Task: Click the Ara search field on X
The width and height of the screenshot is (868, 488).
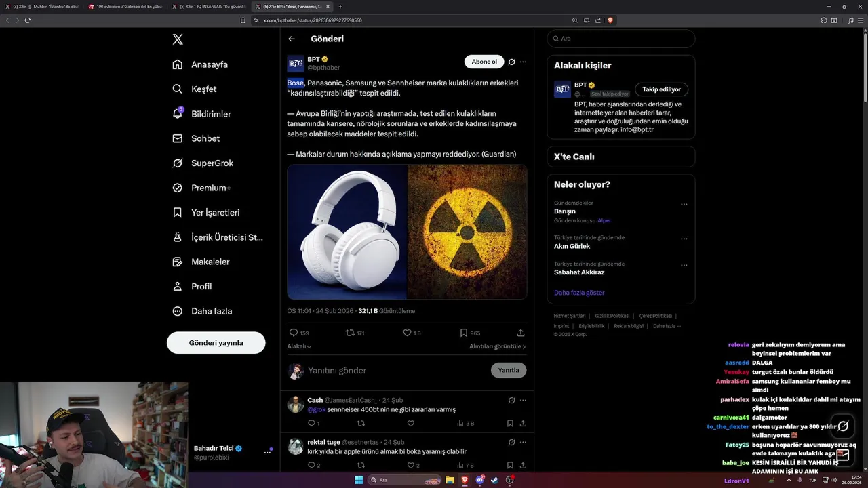Action: pos(620,39)
